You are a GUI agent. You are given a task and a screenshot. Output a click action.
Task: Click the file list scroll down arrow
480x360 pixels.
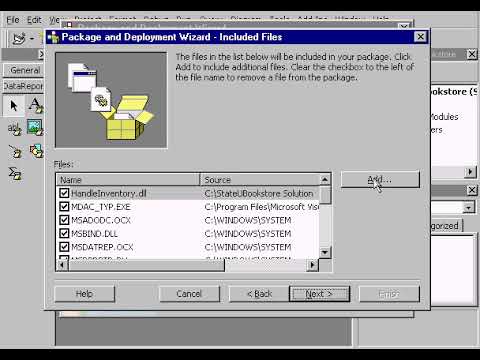click(x=325, y=252)
